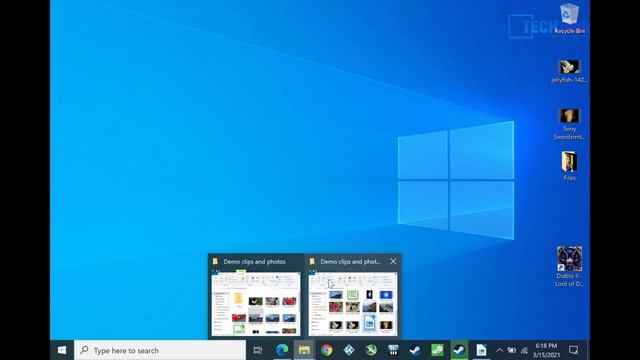
Task: Open the Action Center notifications icon
Action: 573,350
